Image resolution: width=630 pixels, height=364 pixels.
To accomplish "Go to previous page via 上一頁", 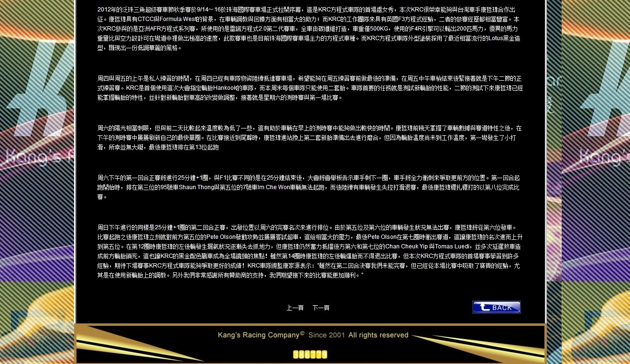I will click(x=295, y=308).
